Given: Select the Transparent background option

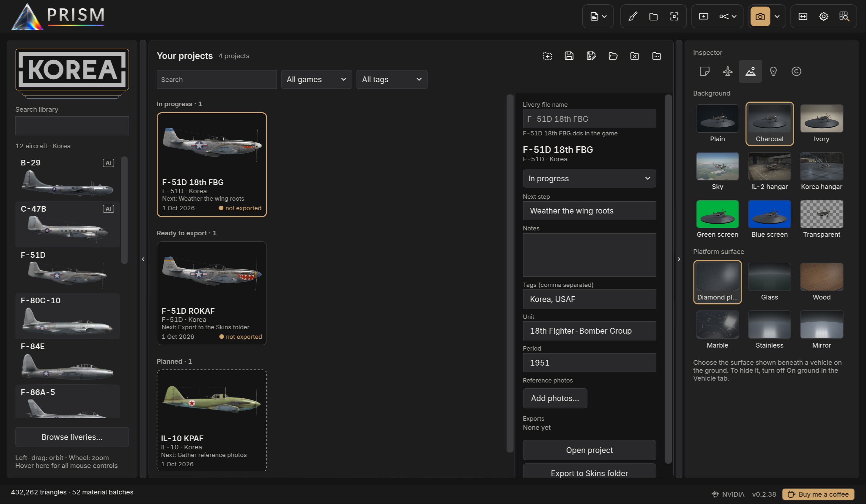Looking at the screenshot, I should pos(821,219).
